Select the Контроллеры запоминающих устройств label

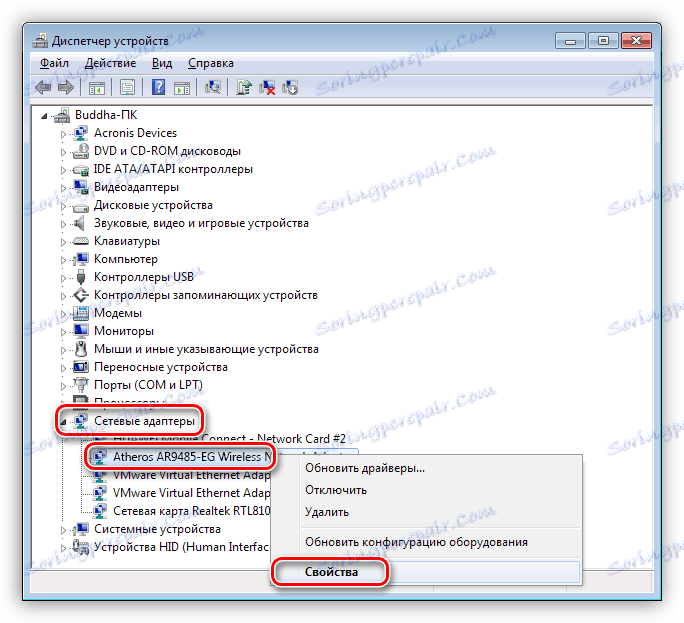pyautogui.click(x=206, y=295)
